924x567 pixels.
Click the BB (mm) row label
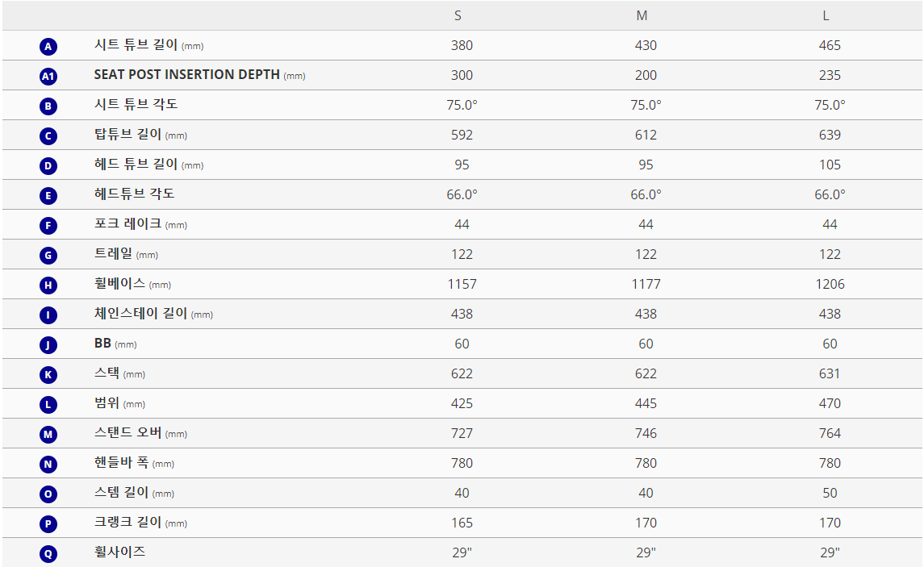tap(115, 344)
